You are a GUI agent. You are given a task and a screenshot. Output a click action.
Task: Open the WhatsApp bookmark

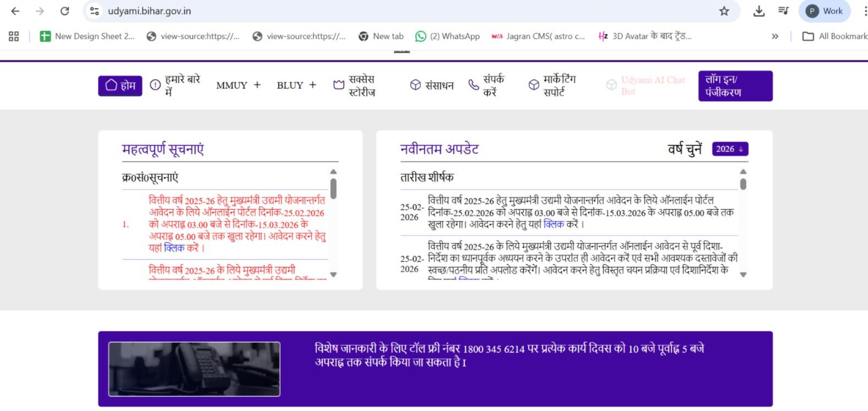tap(447, 36)
